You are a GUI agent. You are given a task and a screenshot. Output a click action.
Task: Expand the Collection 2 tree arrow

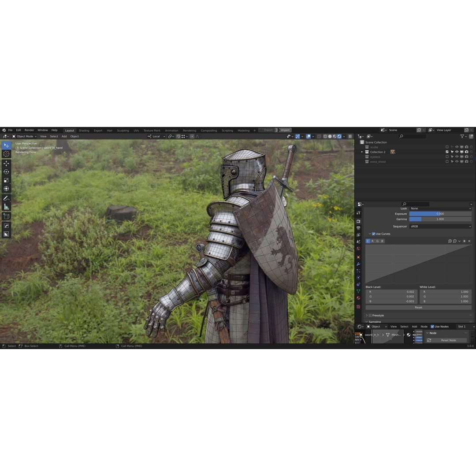tap(362, 152)
